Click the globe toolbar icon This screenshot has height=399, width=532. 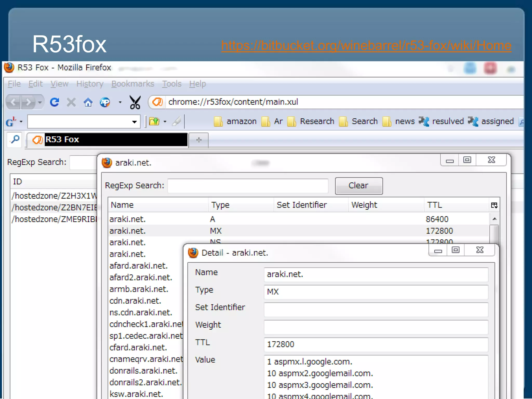tap(105, 102)
